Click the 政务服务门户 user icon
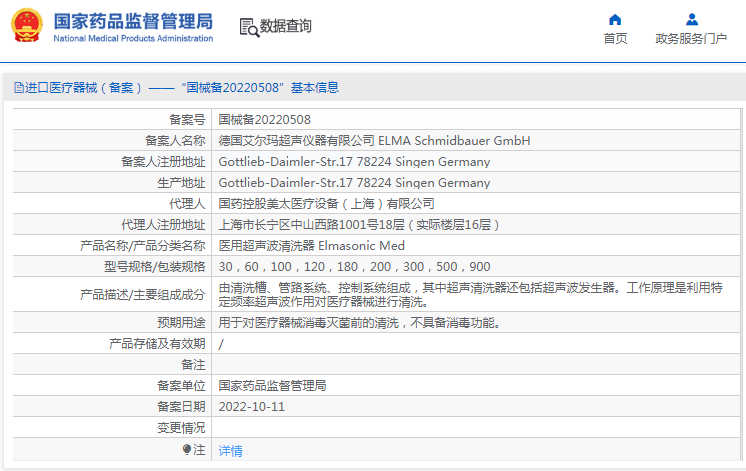Viewport: 746px width, 471px height. [692, 20]
